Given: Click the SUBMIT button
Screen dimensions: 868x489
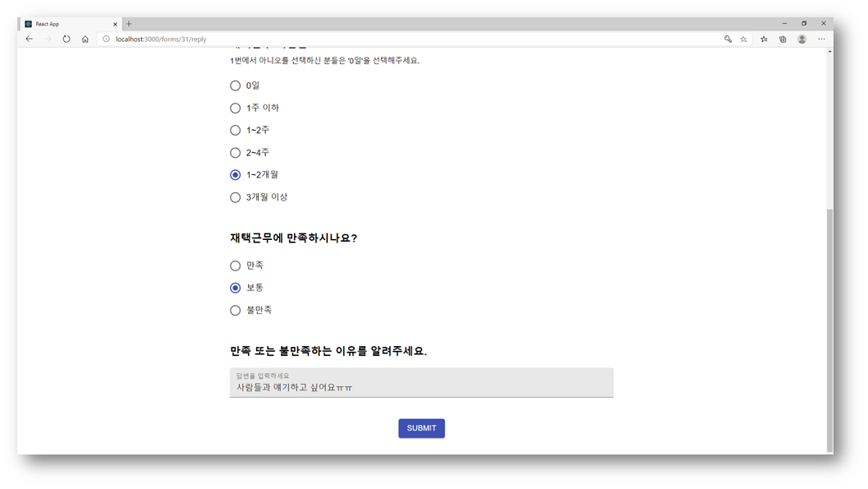Looking at the screenshot, I should (x=421, y=428).
